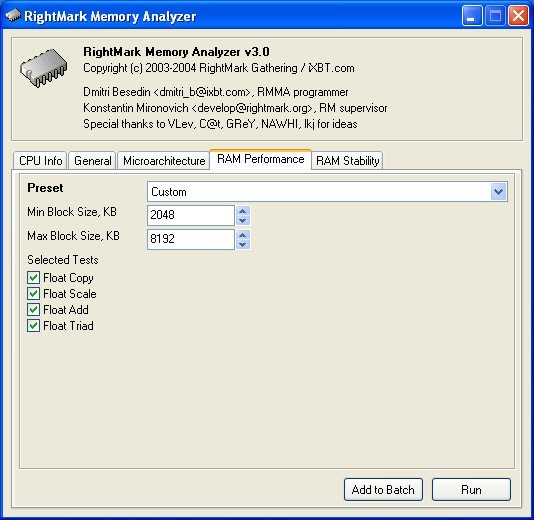Toggle the Float Scale checkbox
The width and height of the screenshot is (534, 520).
pos(33,294)
